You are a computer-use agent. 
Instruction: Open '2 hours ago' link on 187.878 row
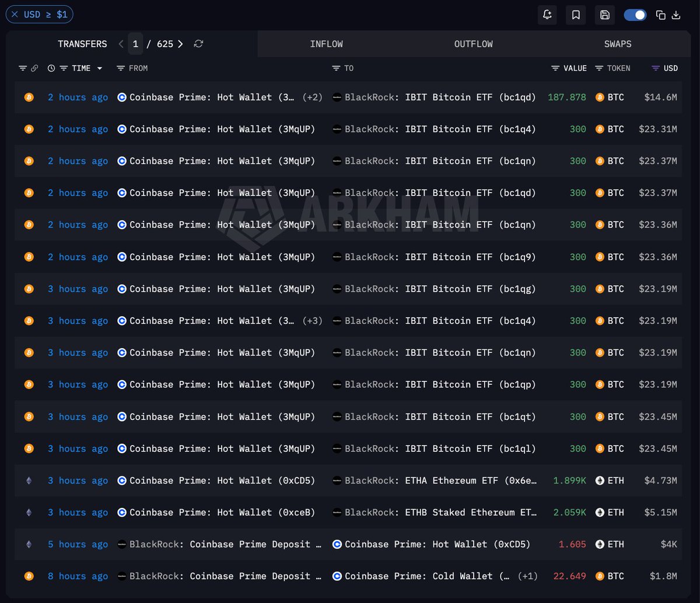point(78,97)
